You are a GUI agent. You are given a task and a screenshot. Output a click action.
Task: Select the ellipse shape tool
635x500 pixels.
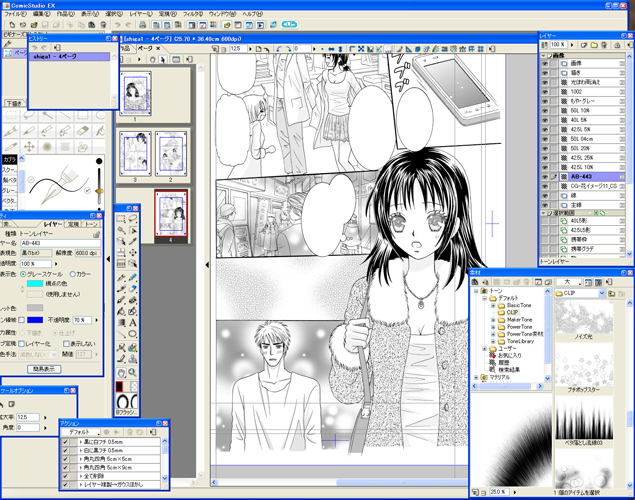click(132, 334)
